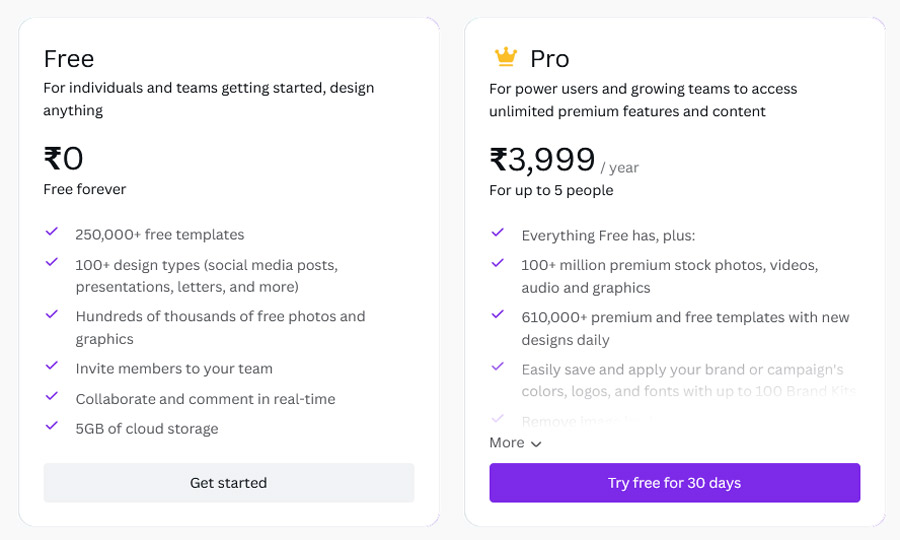Screen dimensions: 900x540
Task: Click the checkmark next to 100+ million premium stock photos
Action: (x=498, y=263)
